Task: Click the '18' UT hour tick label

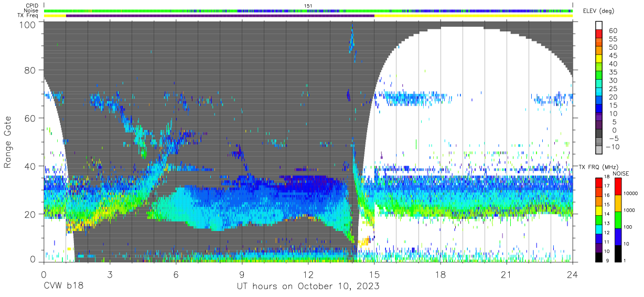Action: click(441, 274)
